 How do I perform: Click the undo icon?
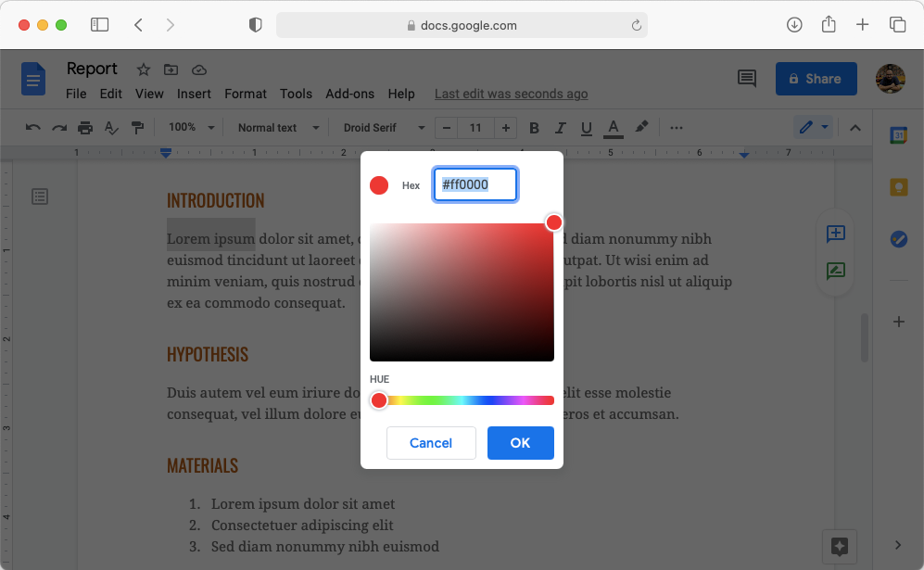coord(32,127)
